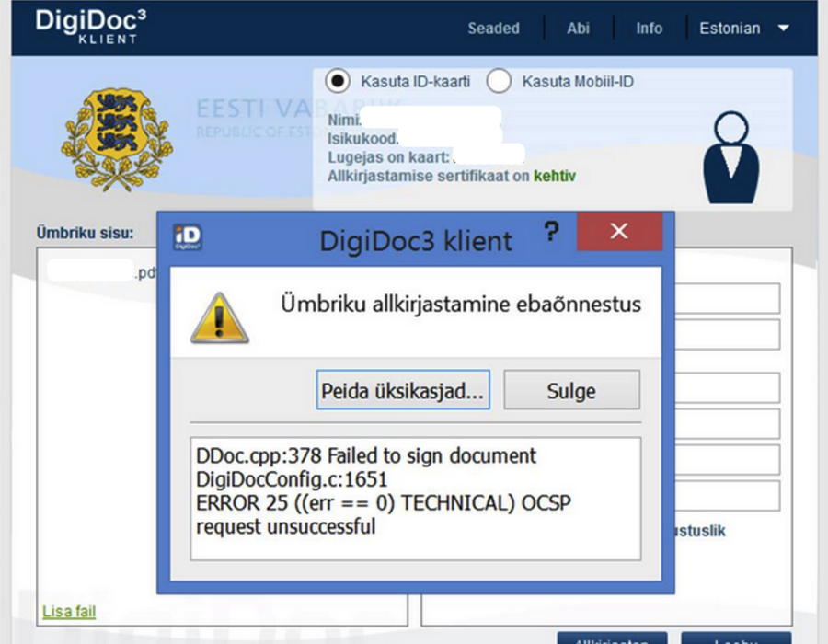828x644 pixels.
Task: Click the OCSP error details text box
Action: [416, 499]
